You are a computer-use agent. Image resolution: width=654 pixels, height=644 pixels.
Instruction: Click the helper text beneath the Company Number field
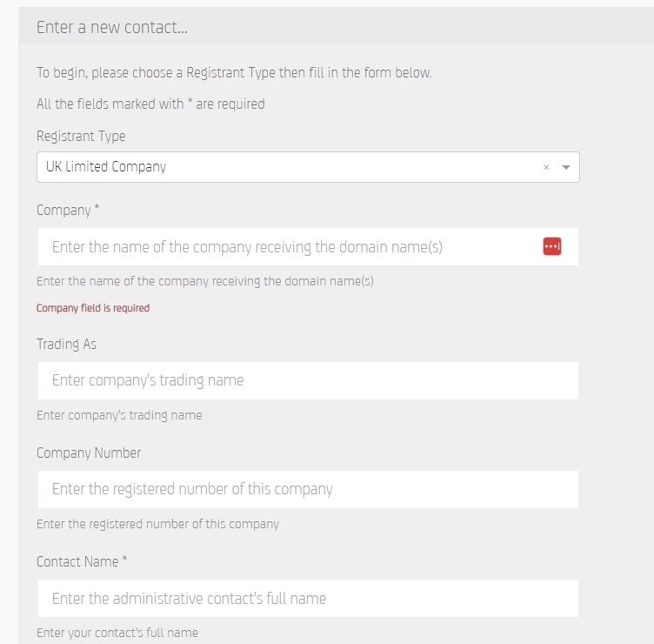point(157,524)
